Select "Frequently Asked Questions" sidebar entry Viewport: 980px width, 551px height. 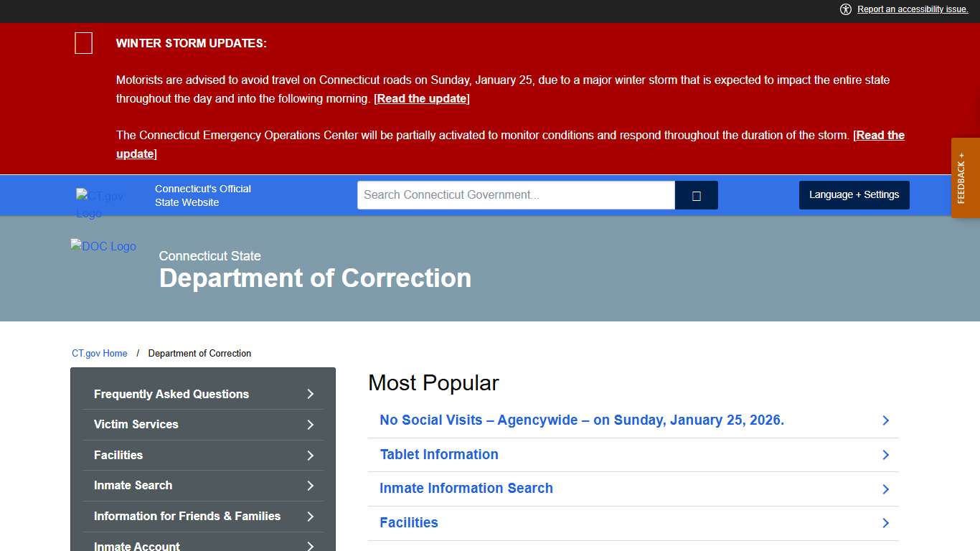pos(171,394)
